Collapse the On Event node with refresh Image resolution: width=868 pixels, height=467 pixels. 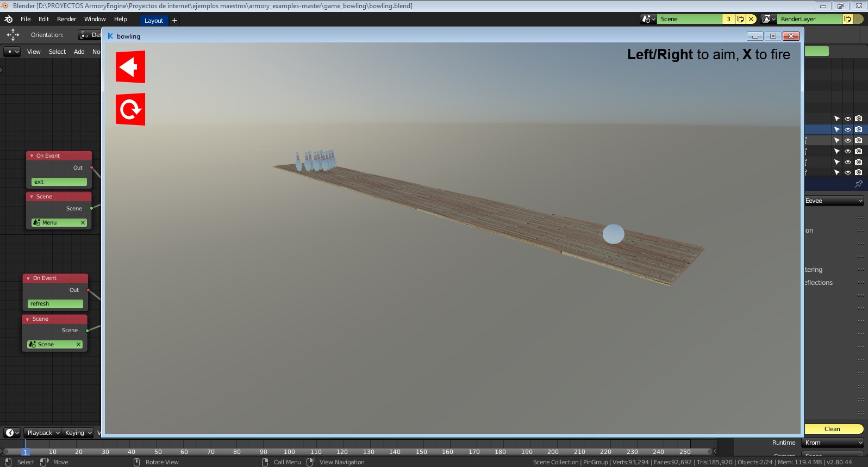coord(28,278)
